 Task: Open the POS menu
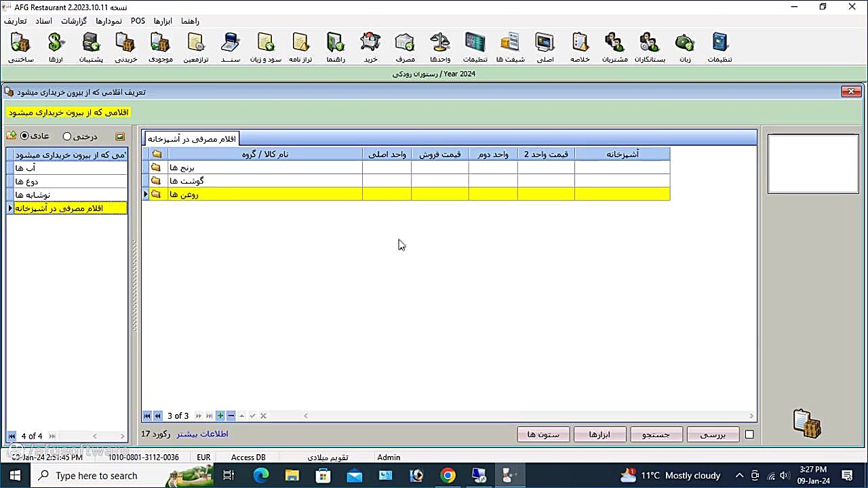[138, 21]
